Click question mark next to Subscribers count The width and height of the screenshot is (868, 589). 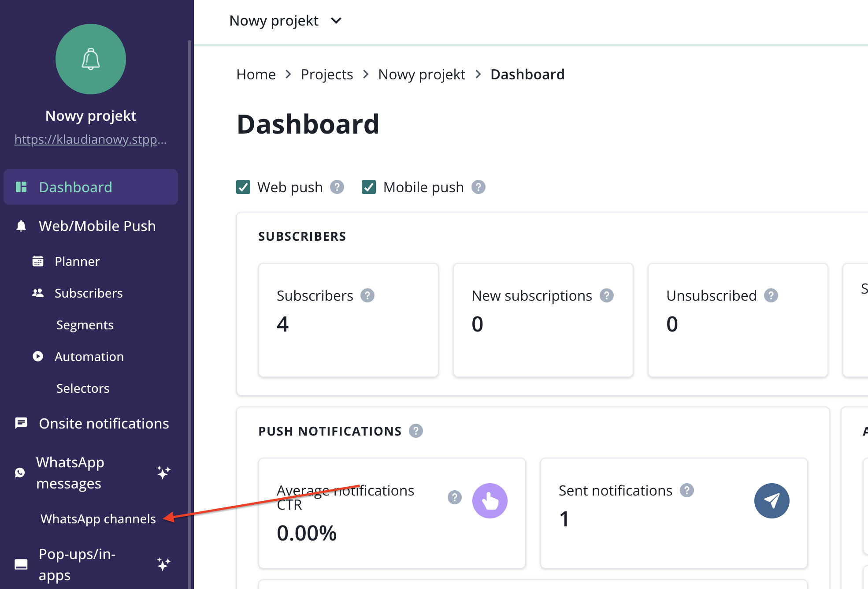pyautogui.click(x=367, y=295)
